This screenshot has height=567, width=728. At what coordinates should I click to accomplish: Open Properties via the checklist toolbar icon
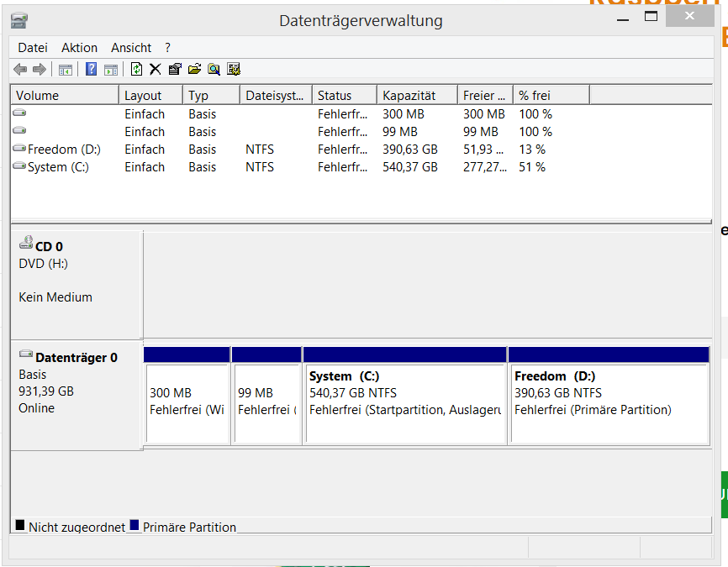coord(175,70)
